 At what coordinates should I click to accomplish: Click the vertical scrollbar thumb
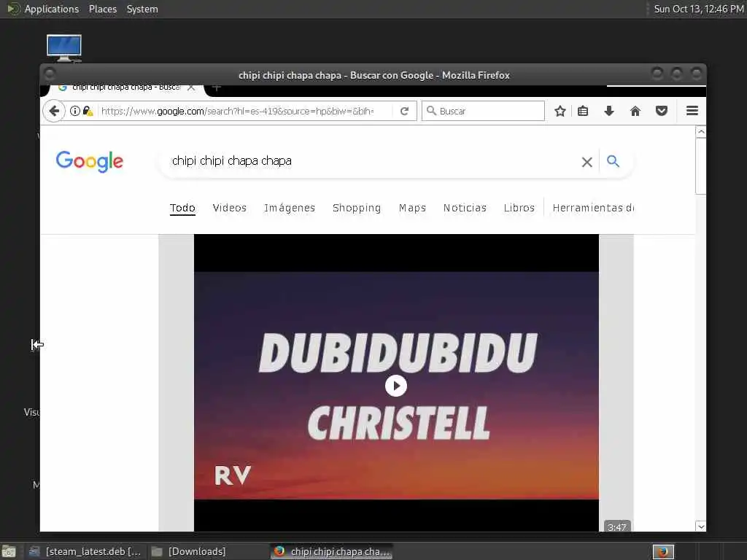coord(701,166)
